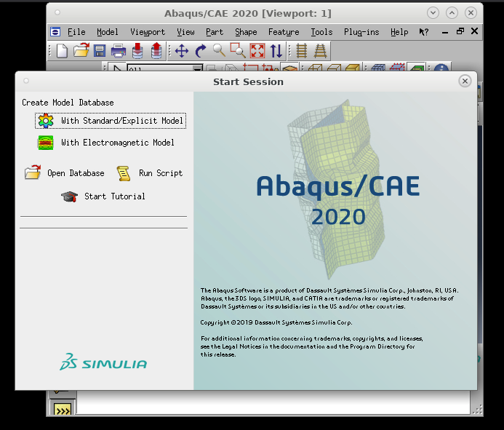This screenshot has height=430, width=504.
Task: Create database With Standard/Explicit Model
Action: pos(111,121)
